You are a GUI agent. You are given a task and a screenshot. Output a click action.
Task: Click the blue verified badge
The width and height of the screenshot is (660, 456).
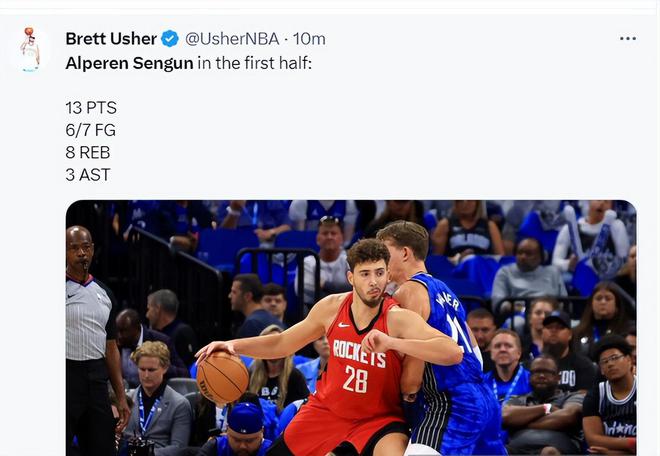click(170, 39)
